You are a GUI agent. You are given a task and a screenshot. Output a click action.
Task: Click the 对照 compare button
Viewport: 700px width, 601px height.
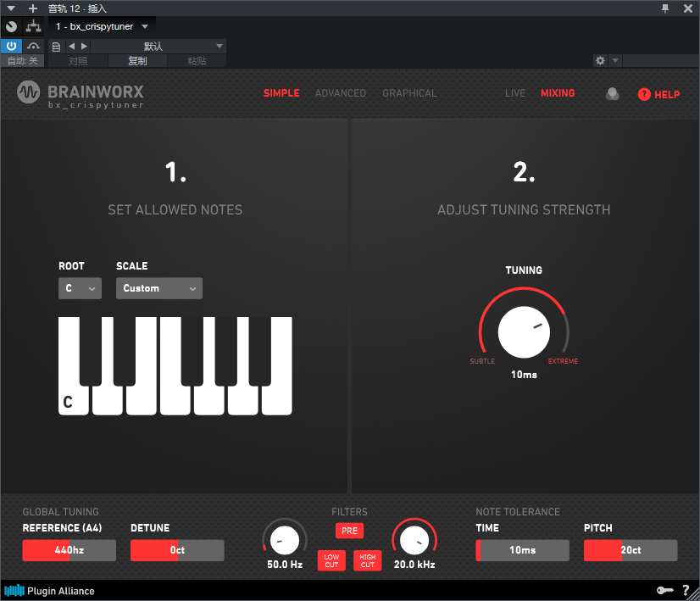78,61
